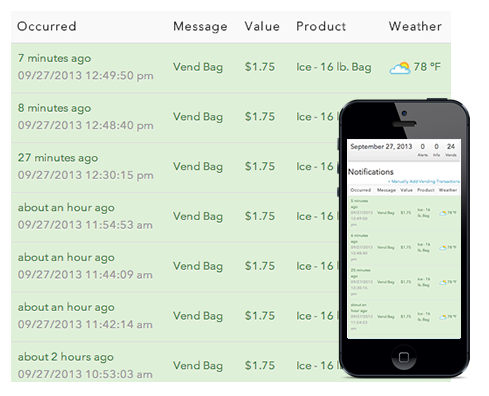
Task: Click 'Vend Bag' in the 10:53:03 am row
Action: (198, 366)
